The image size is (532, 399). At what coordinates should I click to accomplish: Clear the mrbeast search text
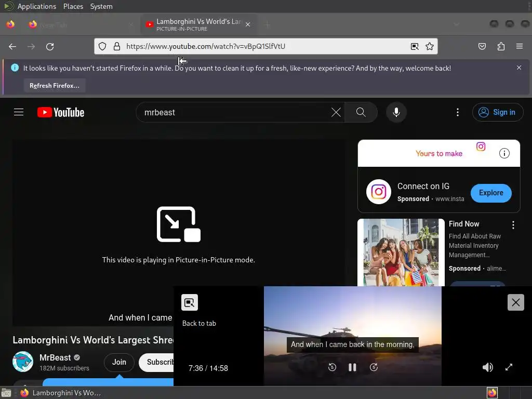click(336, 112)
